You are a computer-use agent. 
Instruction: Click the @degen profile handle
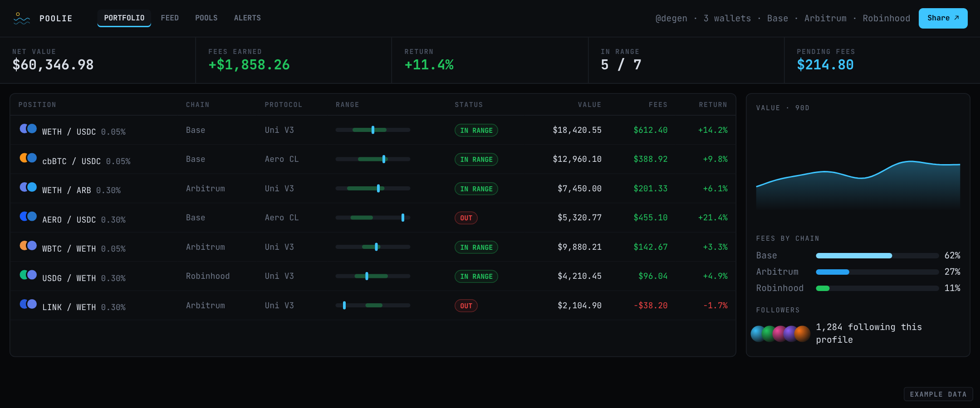point(671,18)
